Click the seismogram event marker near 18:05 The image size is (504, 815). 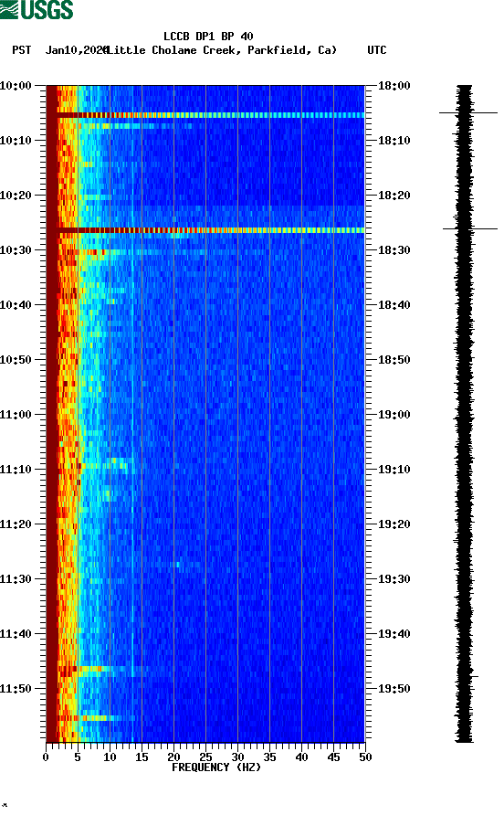[468, 112]
